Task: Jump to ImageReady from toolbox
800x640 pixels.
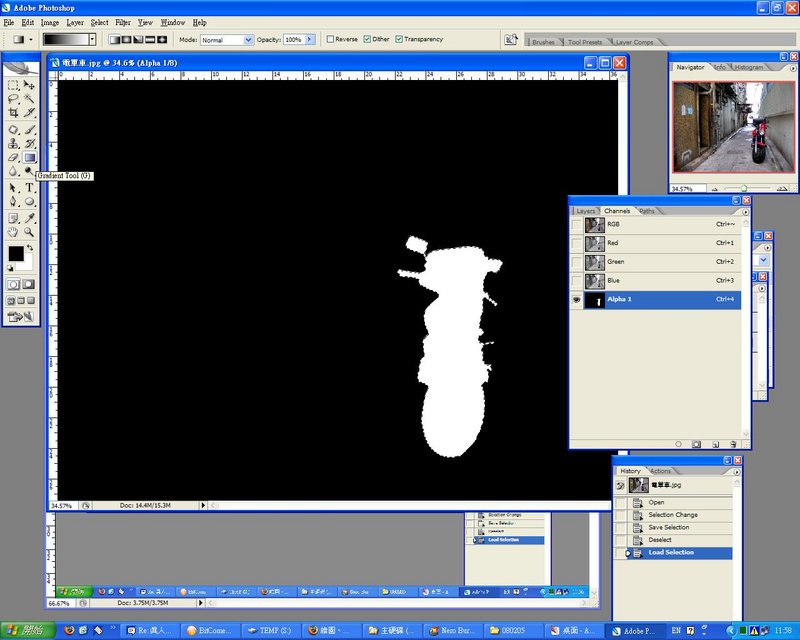Action: (x=21, y=316)
